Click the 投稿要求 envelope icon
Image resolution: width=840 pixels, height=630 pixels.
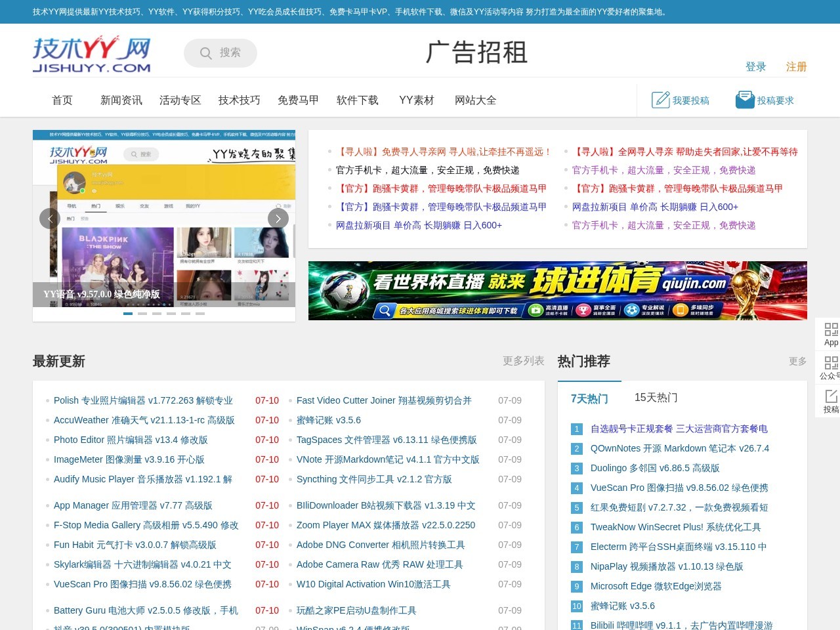click(x=745, y=100)
